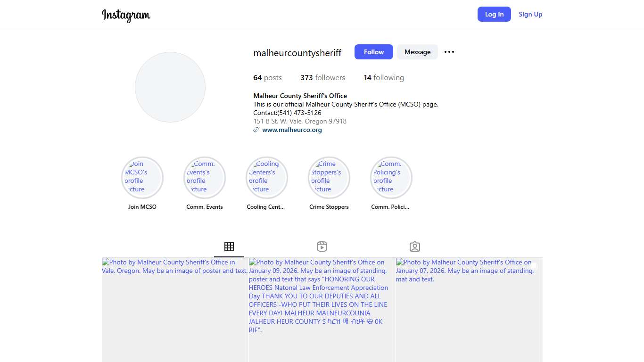
Task: Open the Reels tab
Action: coord(322,247)
